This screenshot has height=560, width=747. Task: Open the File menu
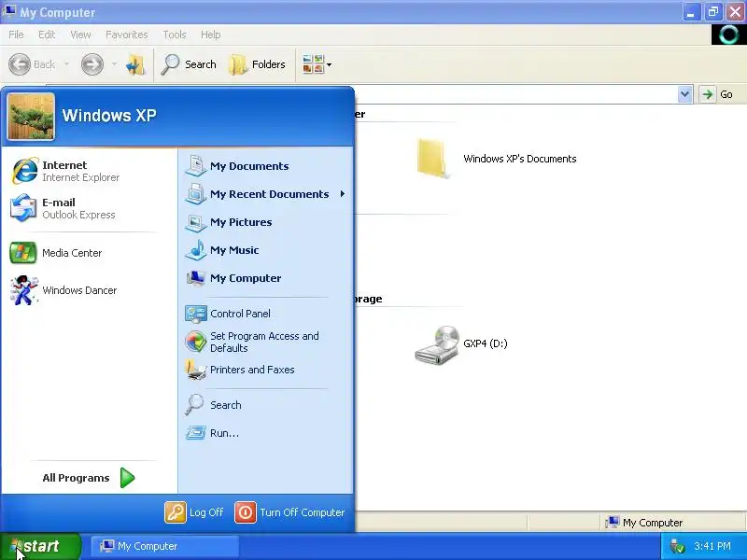[x=16, y=35]
